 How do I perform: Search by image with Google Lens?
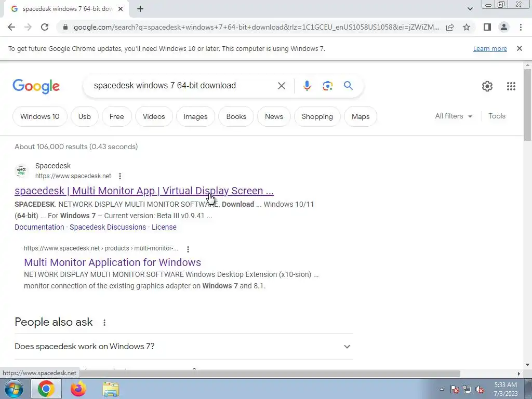click(x=327, y=86)
